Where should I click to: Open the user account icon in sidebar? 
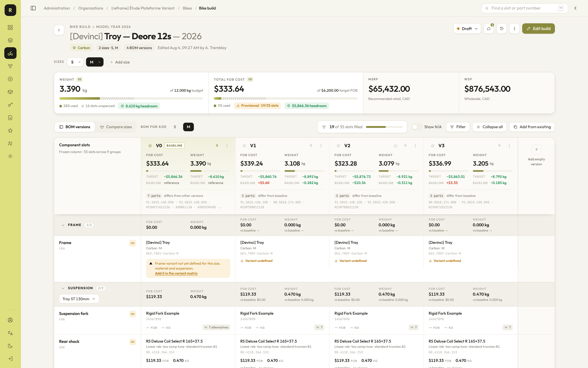(x=10, y=320)
